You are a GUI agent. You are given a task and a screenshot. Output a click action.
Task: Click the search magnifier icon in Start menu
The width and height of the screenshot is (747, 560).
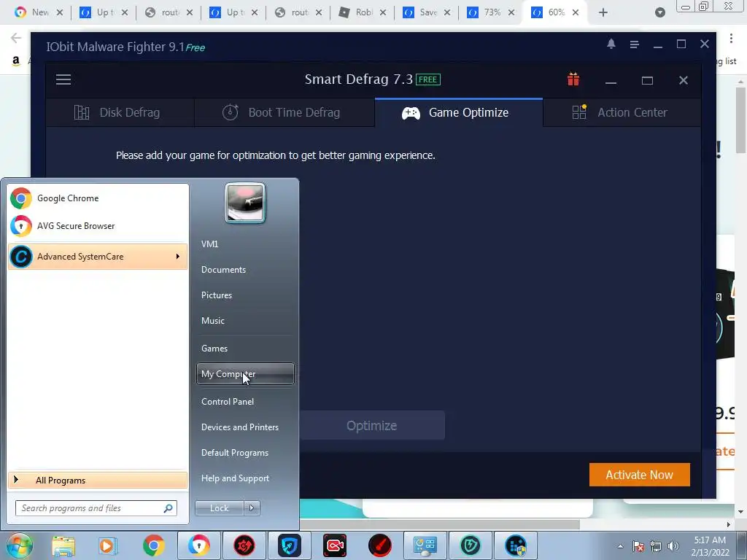(169, 508)
